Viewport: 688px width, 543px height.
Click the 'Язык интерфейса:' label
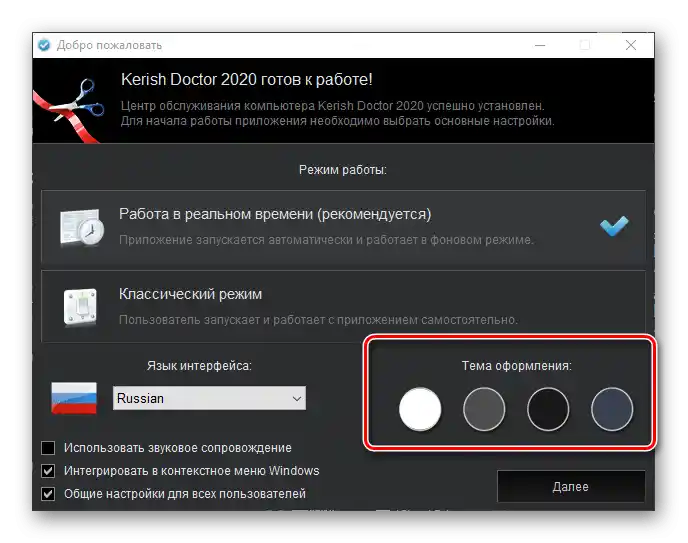tap(199, 365)
